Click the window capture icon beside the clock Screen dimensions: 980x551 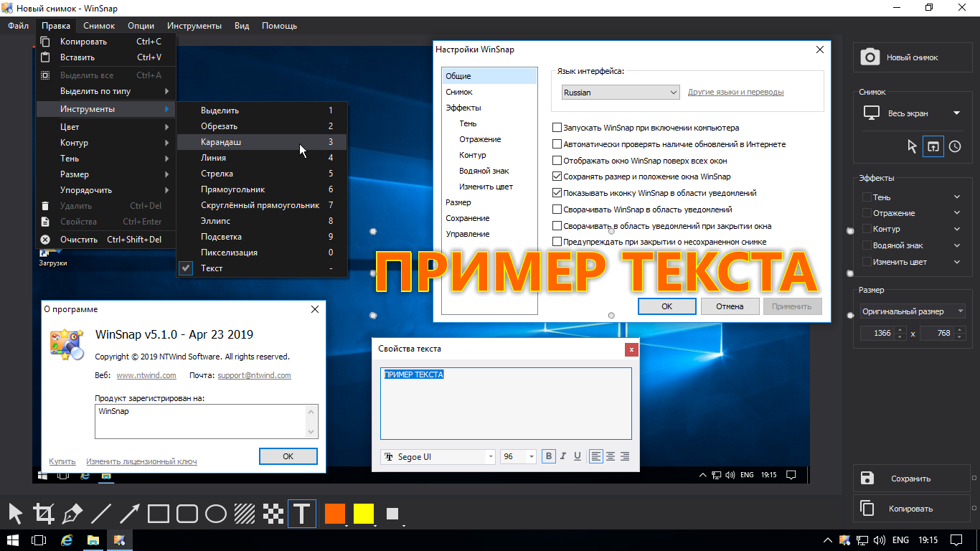pyautogui.click(x=933, y=146)
